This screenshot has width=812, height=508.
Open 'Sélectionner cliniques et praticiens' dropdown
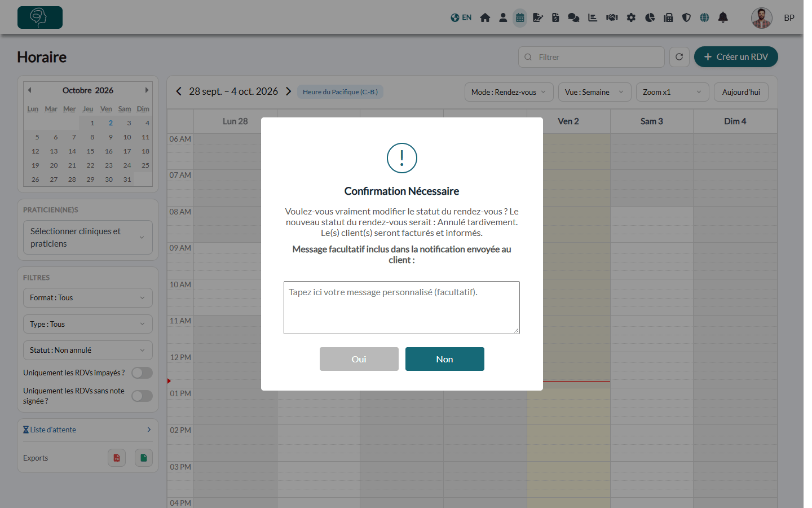(88, 238)
